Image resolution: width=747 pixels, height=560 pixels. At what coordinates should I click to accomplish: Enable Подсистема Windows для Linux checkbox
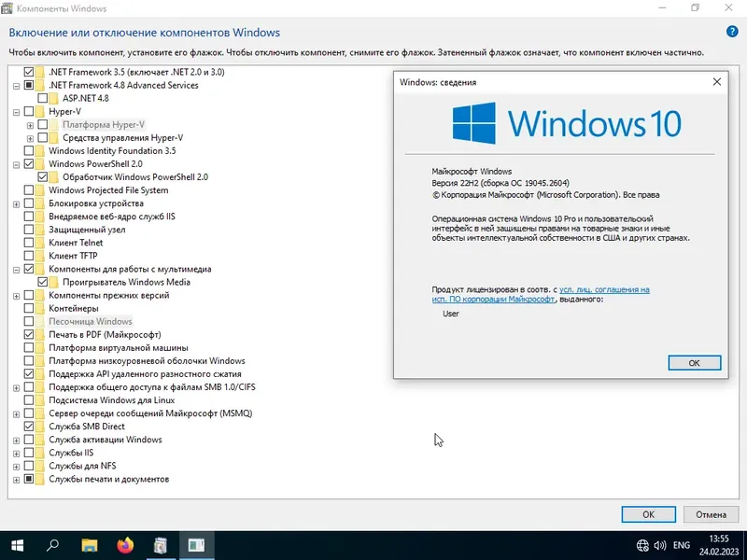29,400
